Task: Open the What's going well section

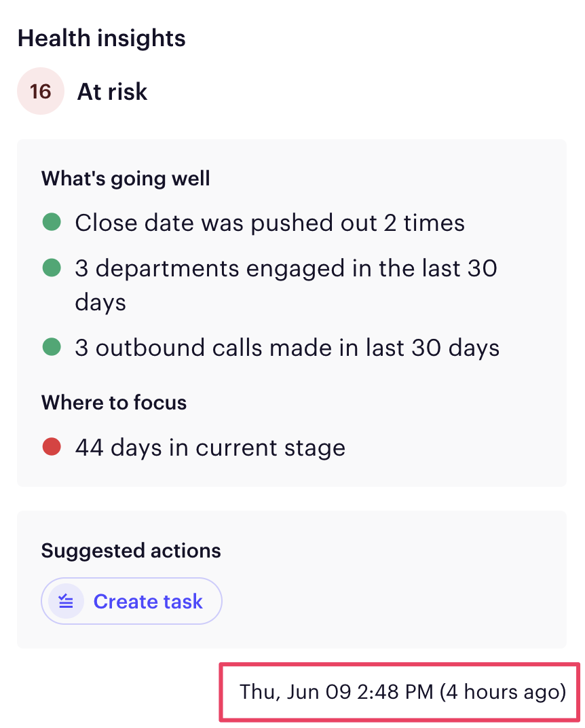Action: 125,178
